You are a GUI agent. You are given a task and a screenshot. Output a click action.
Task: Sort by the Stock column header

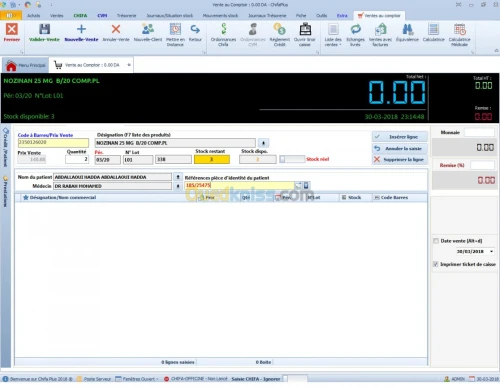coord(354,198)
